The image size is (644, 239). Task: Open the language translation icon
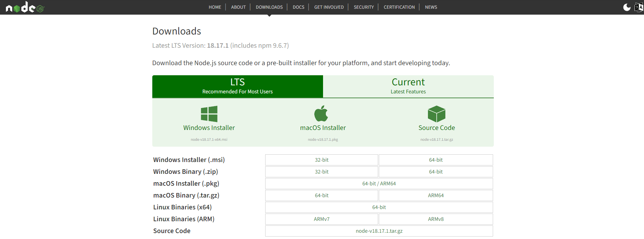639,7
